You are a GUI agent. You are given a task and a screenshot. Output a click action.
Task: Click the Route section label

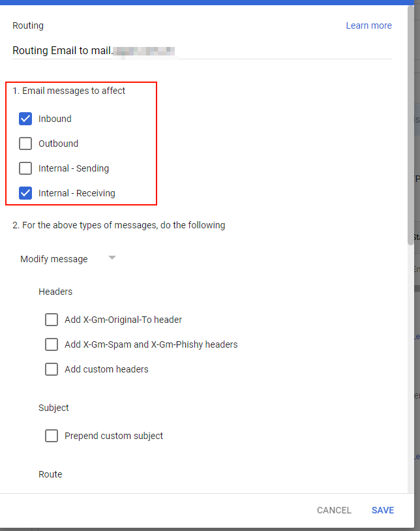point(50,474)
